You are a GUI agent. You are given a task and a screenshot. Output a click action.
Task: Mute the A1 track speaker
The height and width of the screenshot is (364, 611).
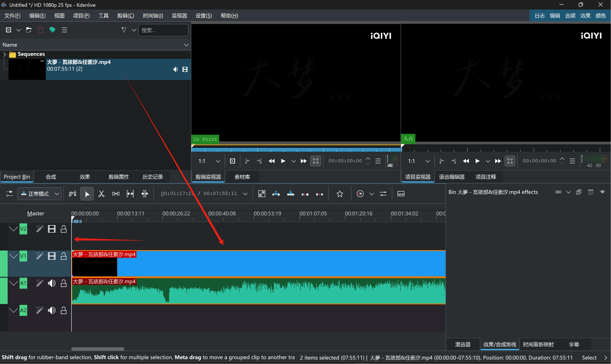coord(52,284)
